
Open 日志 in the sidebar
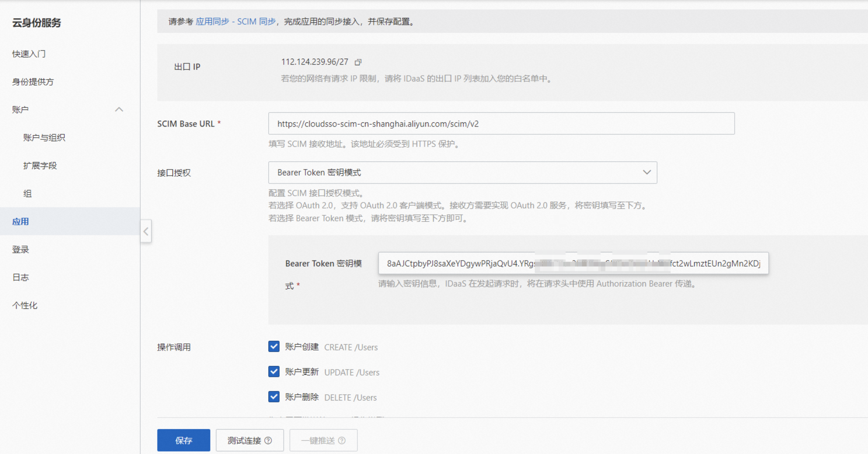[20, 278]
